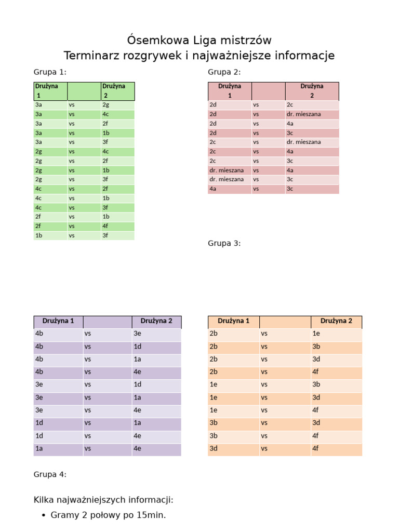Click the "2g" cell in green table's first row
The height and width of the screenshot is (532, 399).
pos(105,105)
